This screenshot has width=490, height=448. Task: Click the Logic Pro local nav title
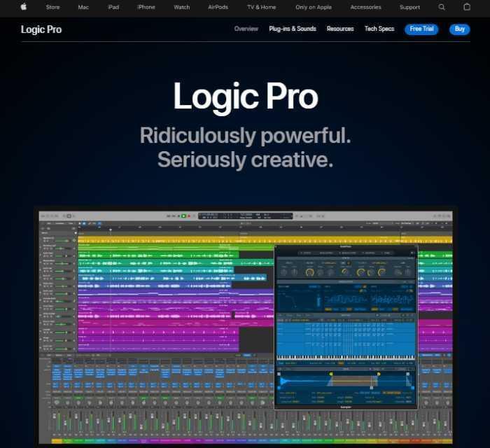tap(41, 29)
